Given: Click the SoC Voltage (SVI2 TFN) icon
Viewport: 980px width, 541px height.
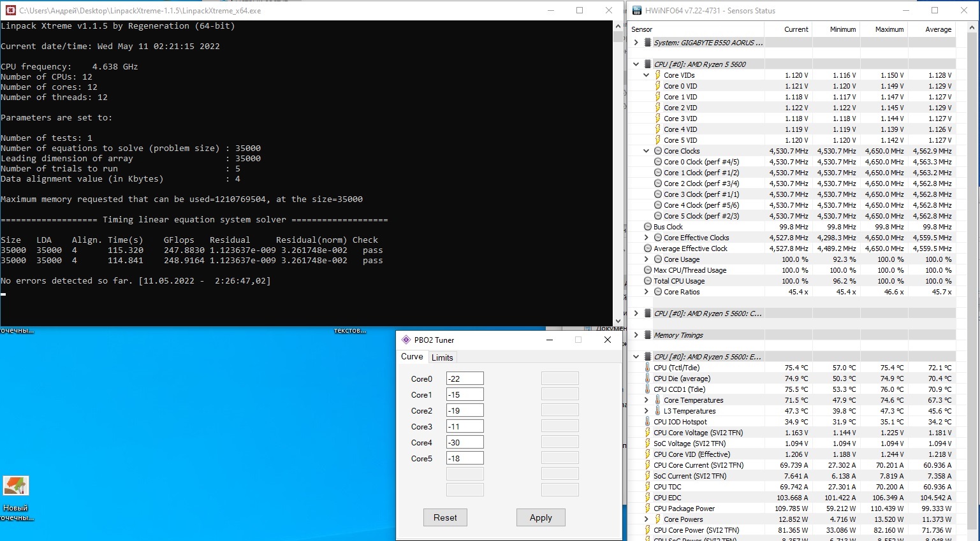Looking at the screenshot, I should (648, 444).
